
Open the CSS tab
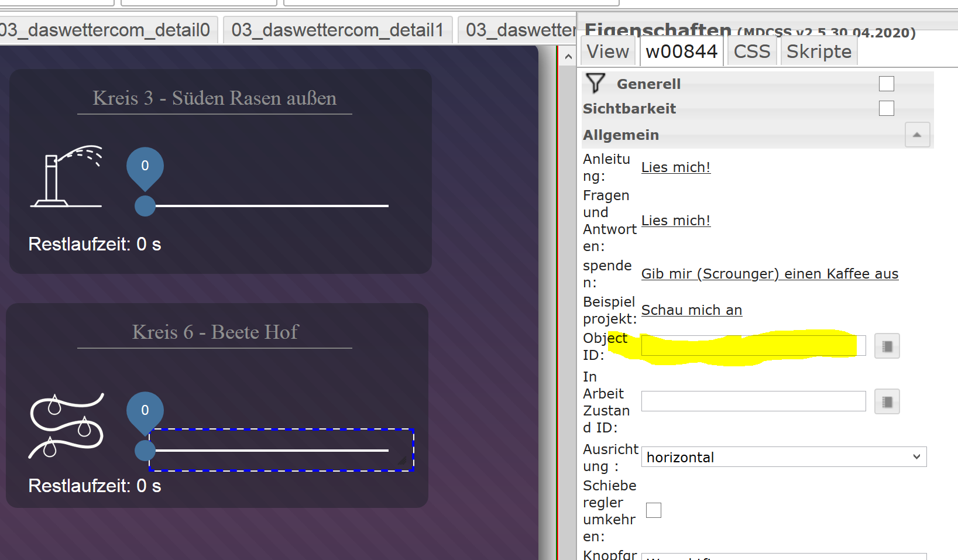point(752,51)
